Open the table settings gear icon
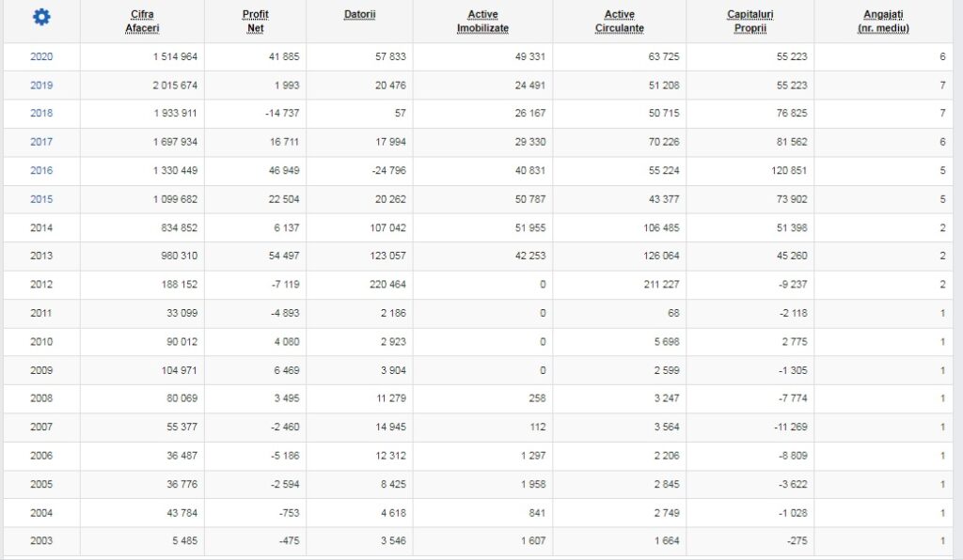 pos(41,17)
